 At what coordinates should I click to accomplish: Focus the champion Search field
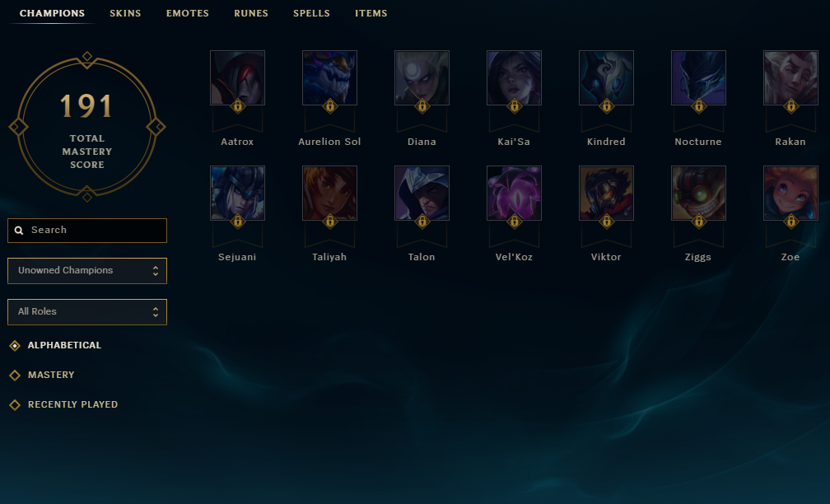click(87, 231)
